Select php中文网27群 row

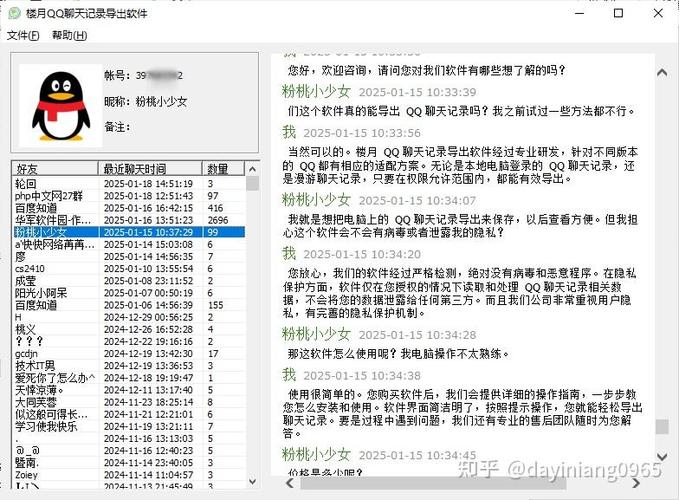(x=129, y=196)
